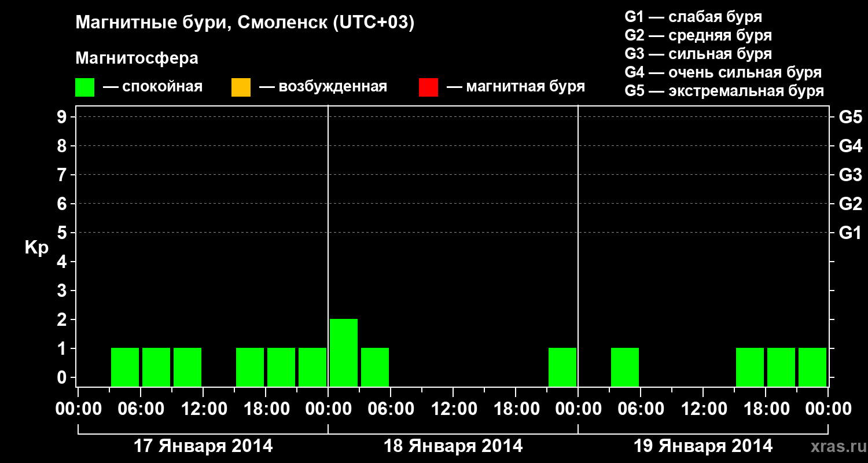Click the "00:00" label starting 18 Января

pyautogui.click(x=328, y=409)
